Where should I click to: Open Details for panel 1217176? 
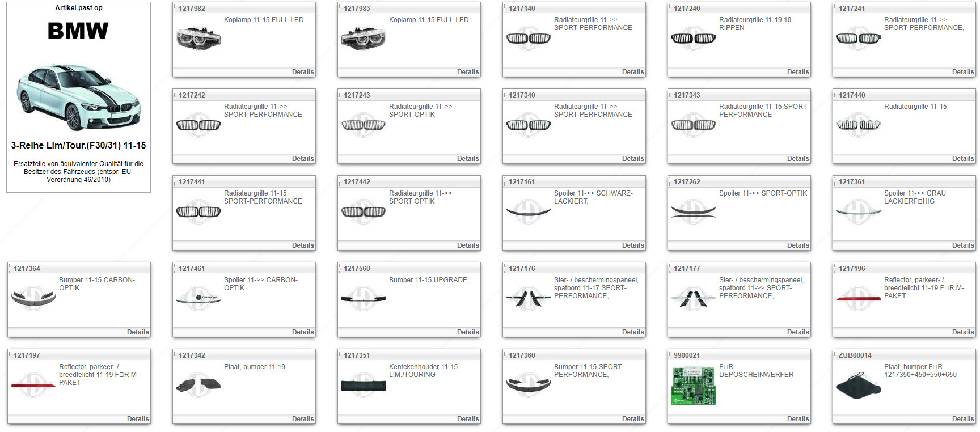[633, 332]
